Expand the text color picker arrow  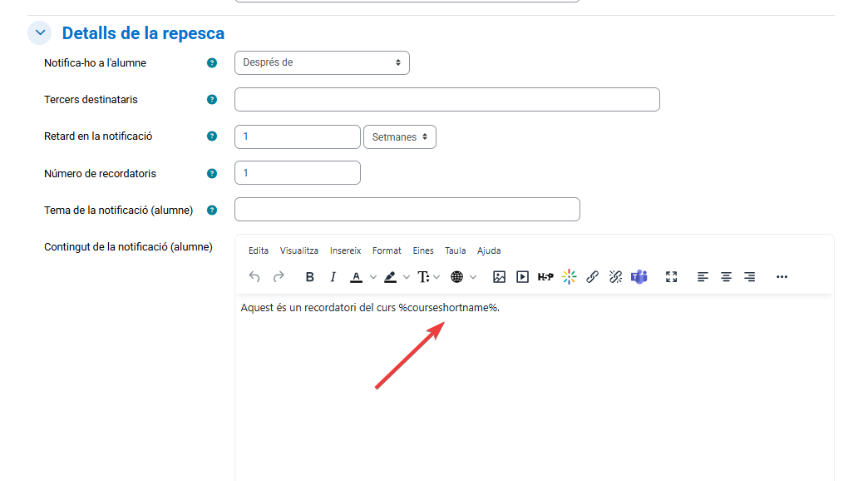(x=373, y=277)
